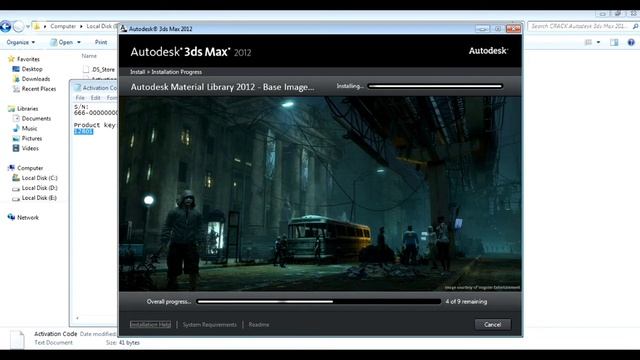Open Local Disk (D:)
The image size is (640, 360).
point(40,188)
